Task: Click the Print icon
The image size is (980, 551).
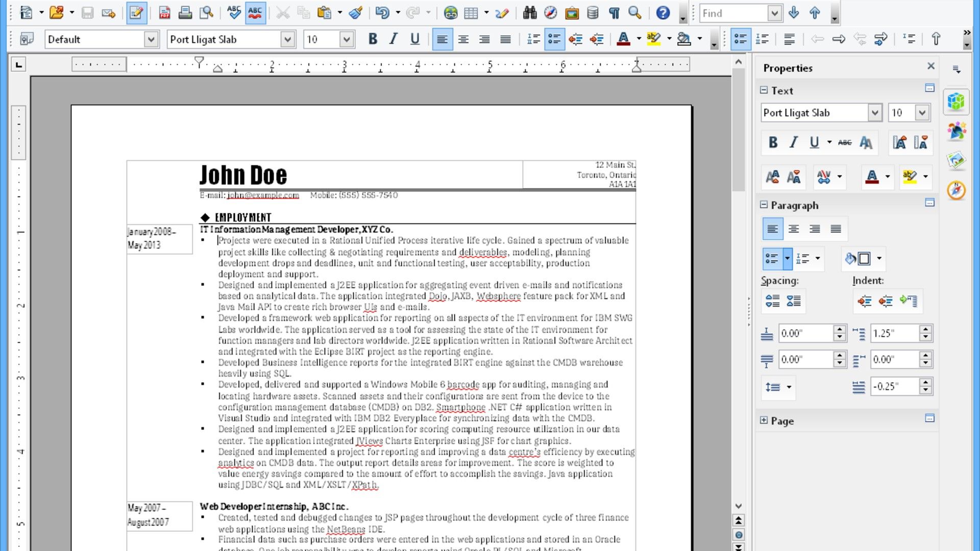Action: (x=185, y=13)
